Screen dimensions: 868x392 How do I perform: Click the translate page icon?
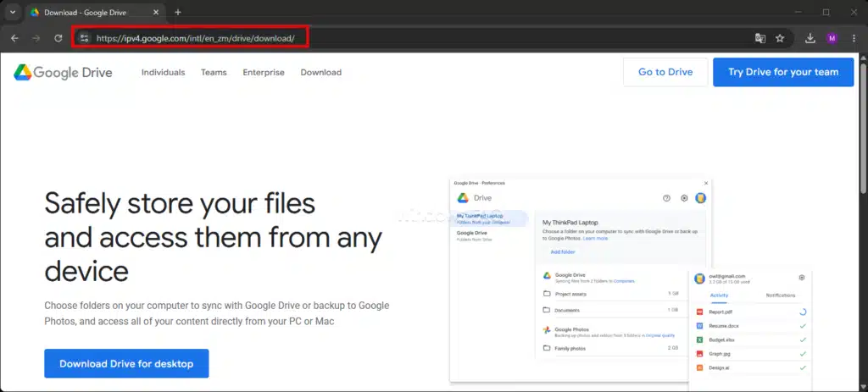coord(760,38)
